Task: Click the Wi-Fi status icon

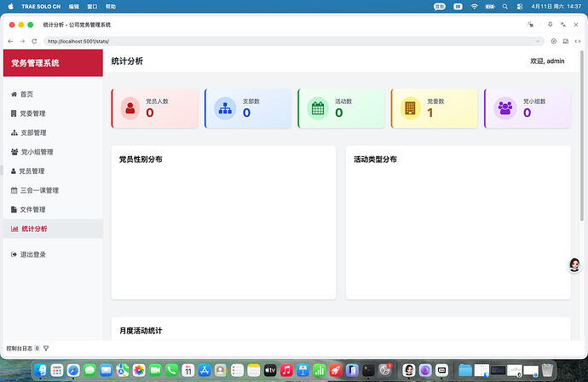Action: tap(475, 6)
